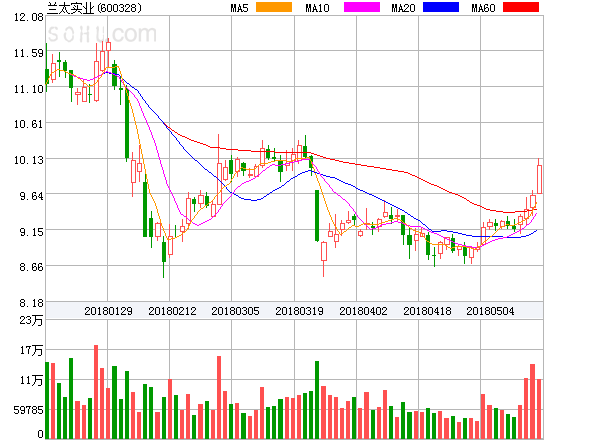Click the 20180402 date label
600x440 pixels.
[363, 311]
